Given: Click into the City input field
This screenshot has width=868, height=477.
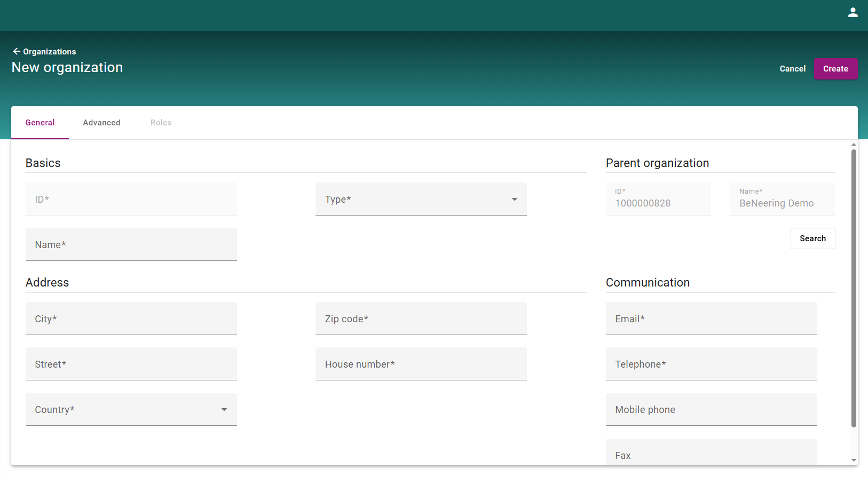Looking at the screenshot, I should pyautogui.click(x=131, y=319).
